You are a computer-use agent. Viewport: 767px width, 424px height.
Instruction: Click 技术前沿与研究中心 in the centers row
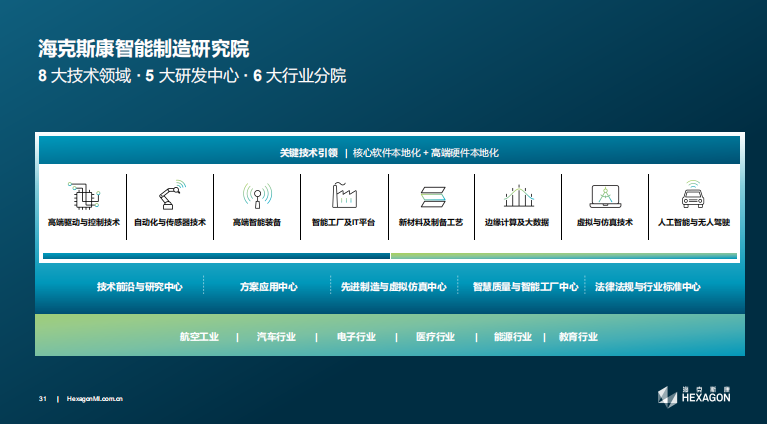(x=140, y=287)
